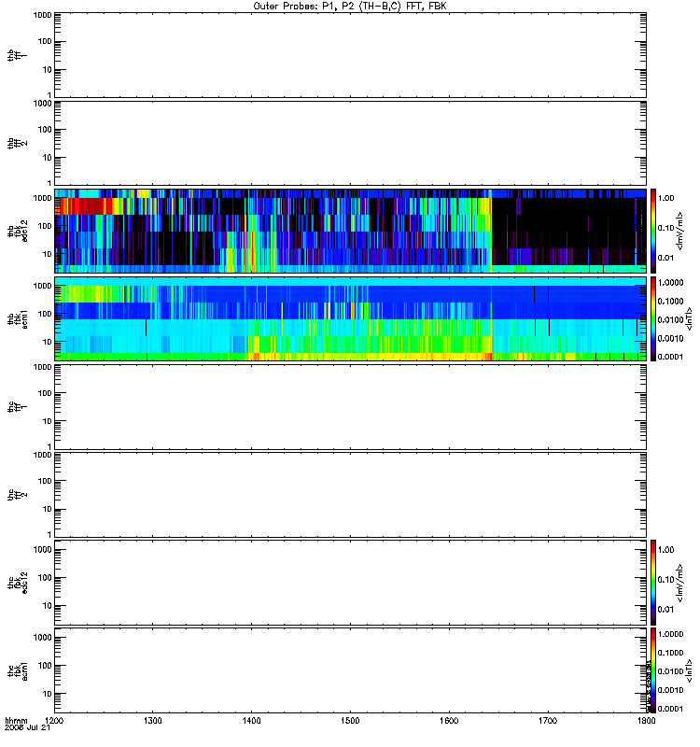Viewport: 700px width, 747px height.
Task: Click the empty thc fff 1 plot panel
Action: (x=351, y=407)
